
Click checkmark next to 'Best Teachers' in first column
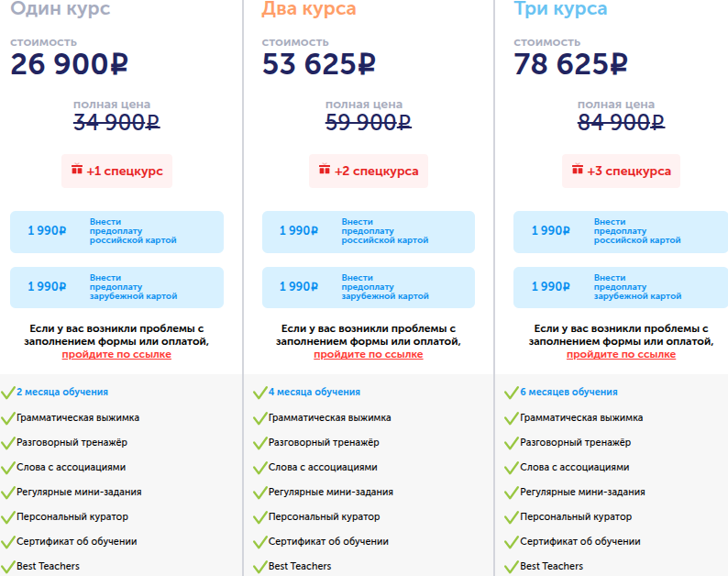click(x=8, y=566)
